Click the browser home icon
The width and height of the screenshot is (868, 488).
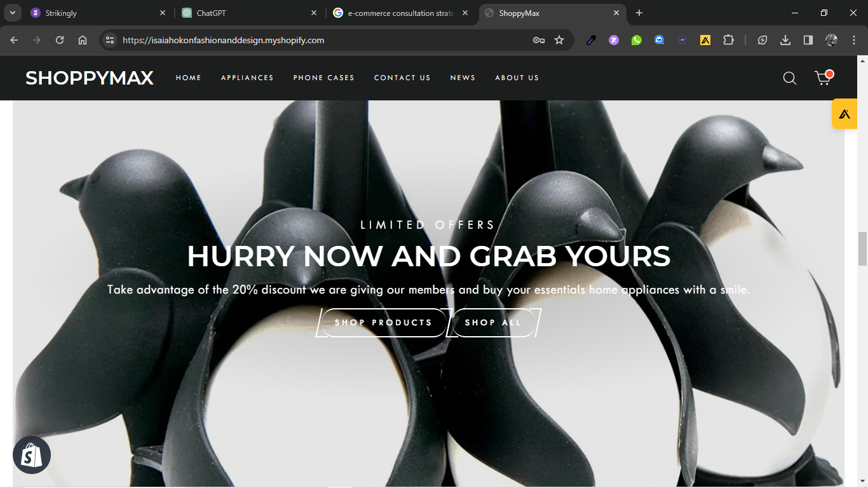coord(83,40)
